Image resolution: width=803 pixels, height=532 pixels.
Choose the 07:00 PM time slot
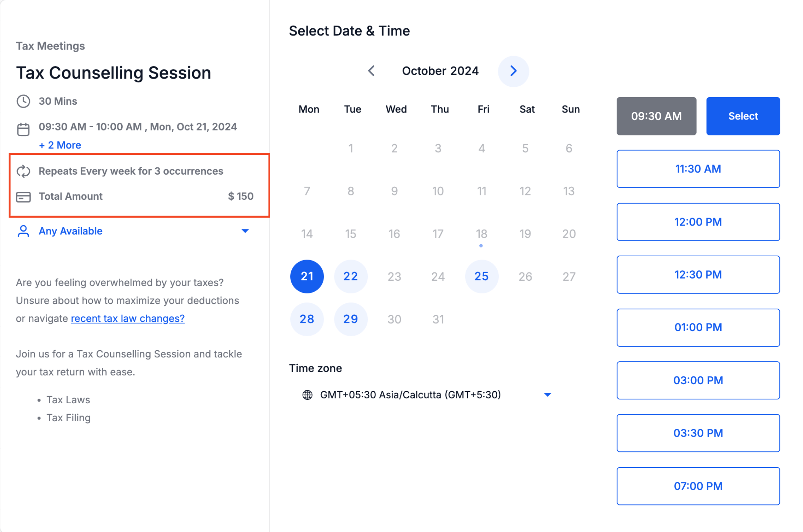point(698,486)
